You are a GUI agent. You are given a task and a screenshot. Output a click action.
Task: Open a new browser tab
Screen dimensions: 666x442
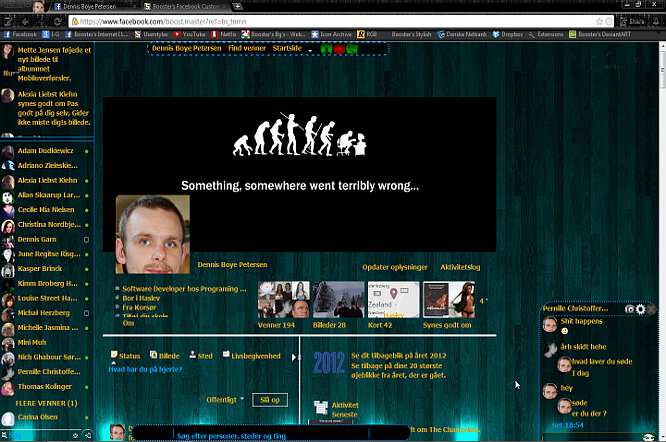(x=237, y=6)
